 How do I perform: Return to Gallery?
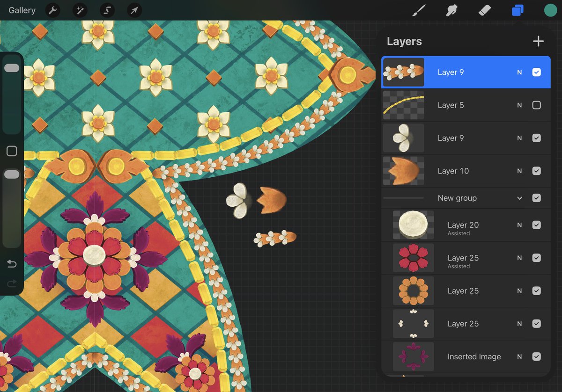(22, 10)
